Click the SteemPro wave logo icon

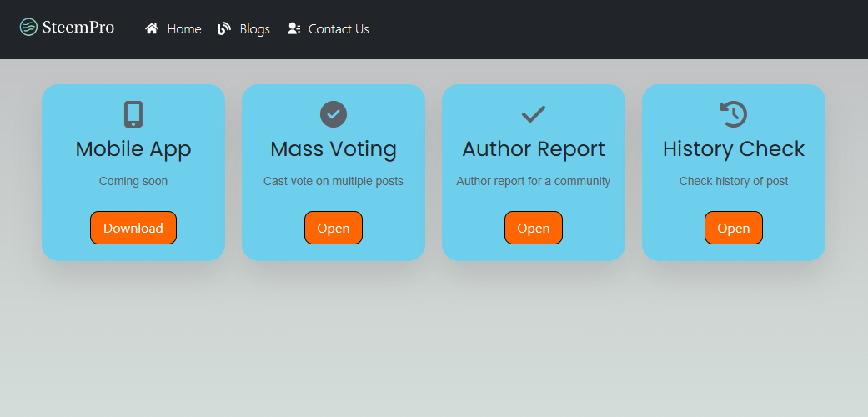(28, 28)
